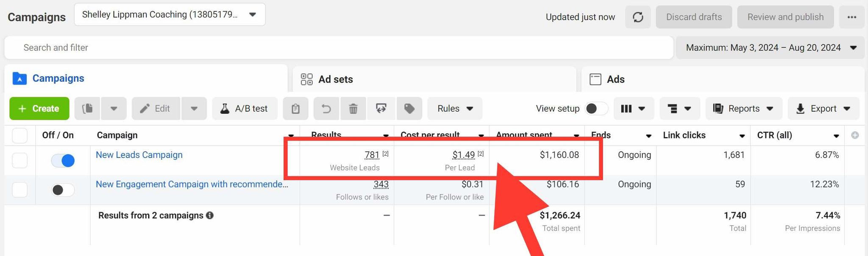The width and height of the screenshot is (868, 256).
Task: Open the Rules dropdown
Action: [455, 109]
